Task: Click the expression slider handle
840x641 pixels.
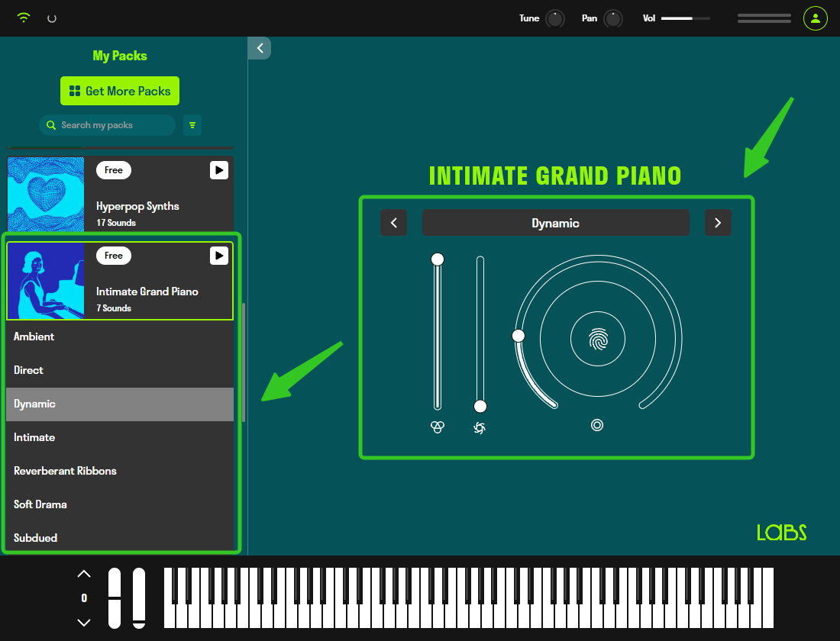Action: [x=438, y=259]
